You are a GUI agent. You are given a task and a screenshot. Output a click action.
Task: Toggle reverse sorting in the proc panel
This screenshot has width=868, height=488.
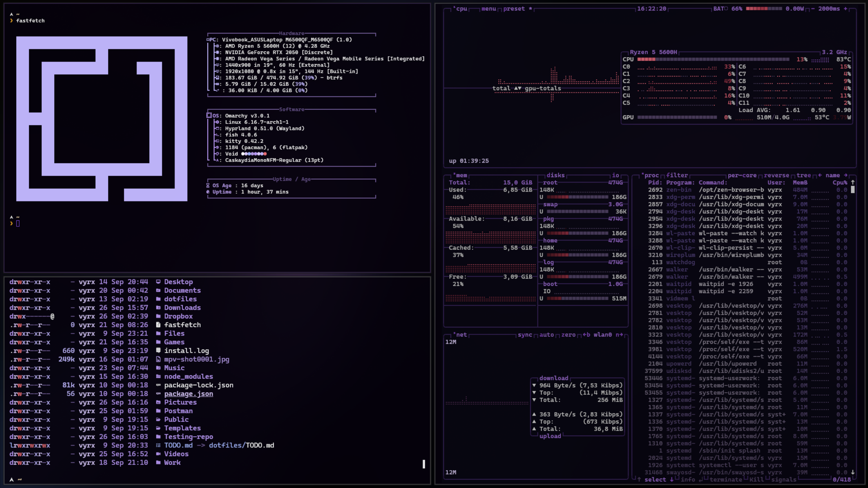tap(776, 175)
